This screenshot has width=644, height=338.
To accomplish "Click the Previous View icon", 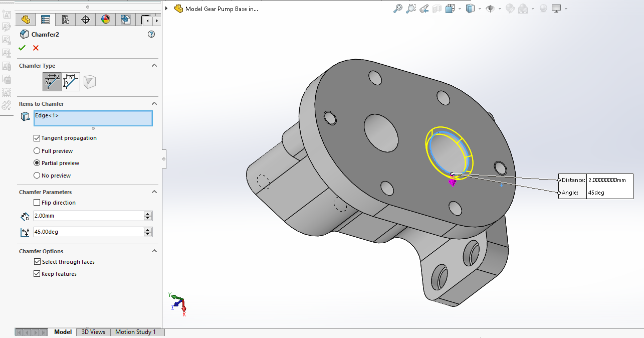I will [424, 9].
